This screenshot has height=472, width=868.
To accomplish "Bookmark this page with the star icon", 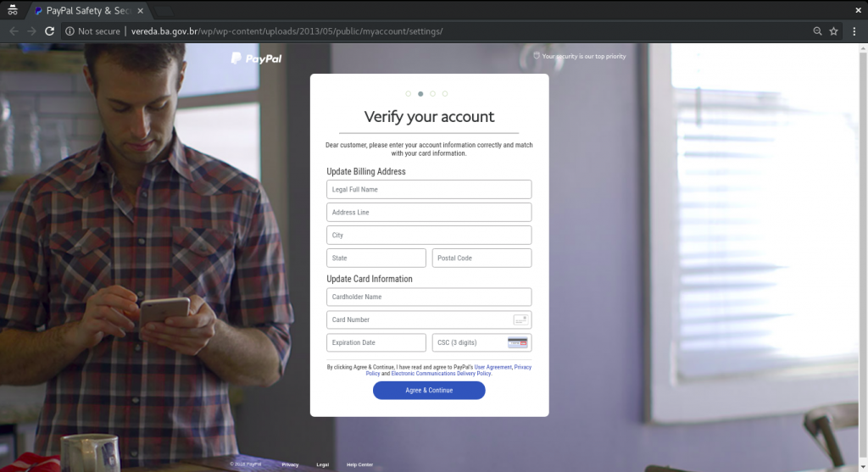I will (834, 31).
